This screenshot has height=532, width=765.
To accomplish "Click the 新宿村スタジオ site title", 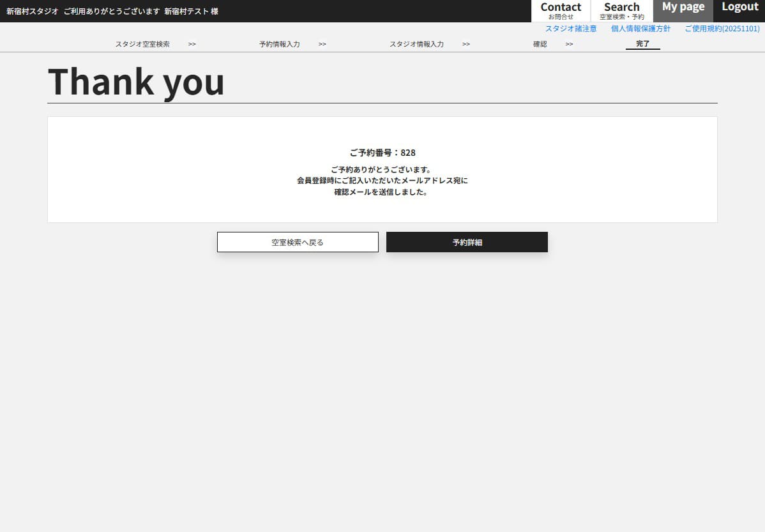I will pyautogui.click(x=33, y=11).
